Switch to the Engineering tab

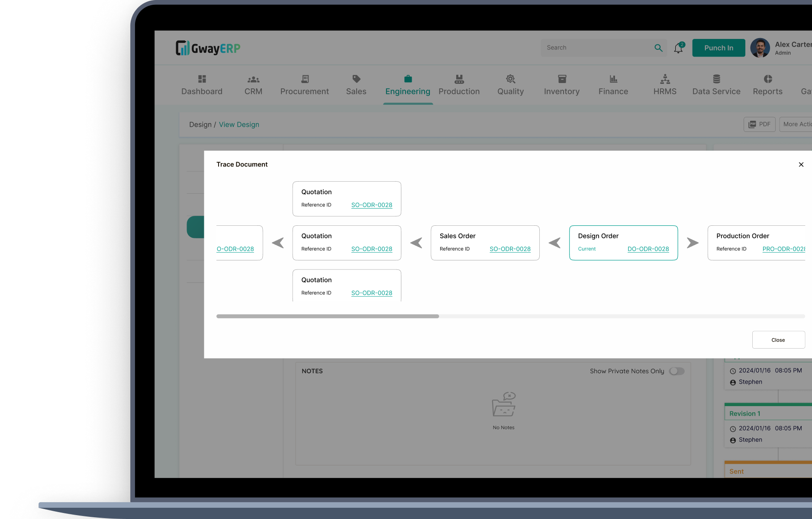tap(407, 85)
